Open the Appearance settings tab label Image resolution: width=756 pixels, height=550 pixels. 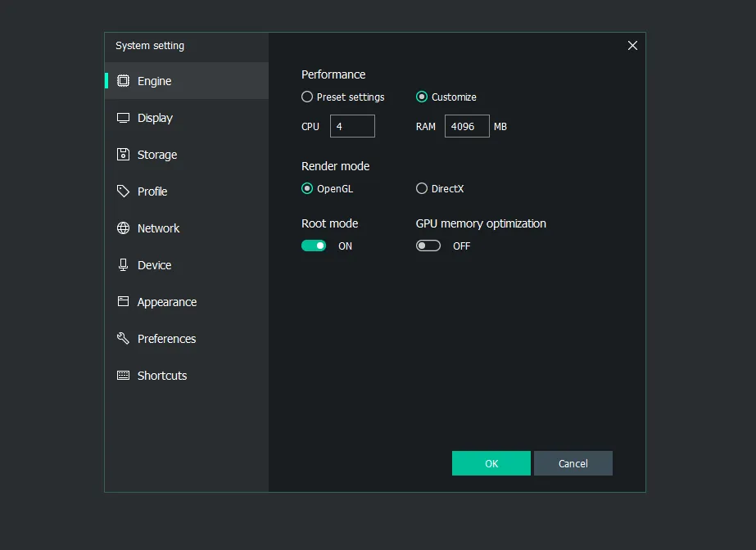tap(167, 302)
